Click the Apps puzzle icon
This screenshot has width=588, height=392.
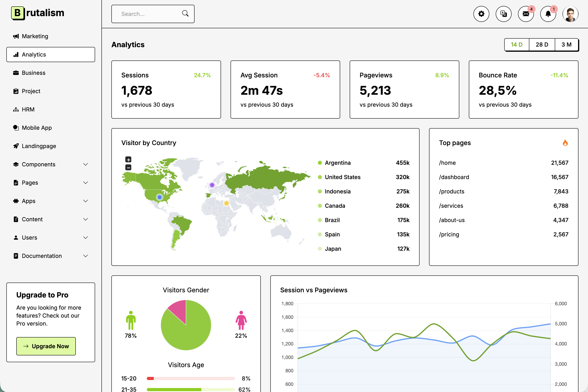[x=16, y=201]
